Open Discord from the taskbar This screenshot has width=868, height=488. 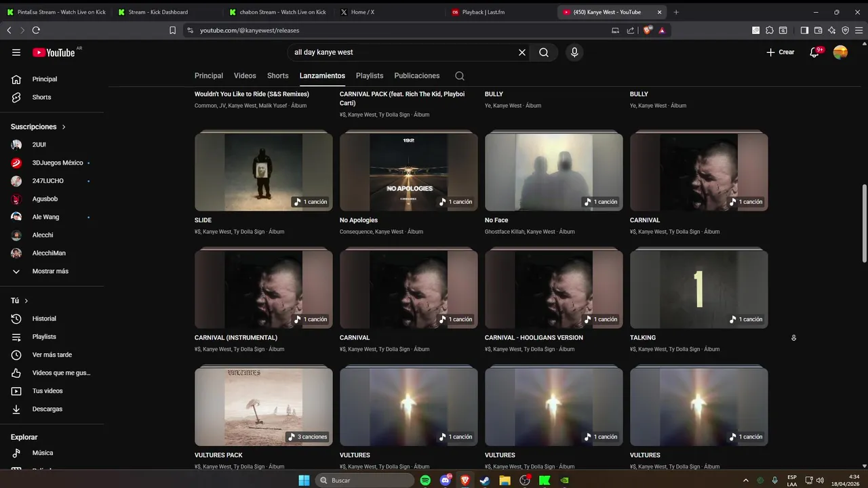pos(446,480)
